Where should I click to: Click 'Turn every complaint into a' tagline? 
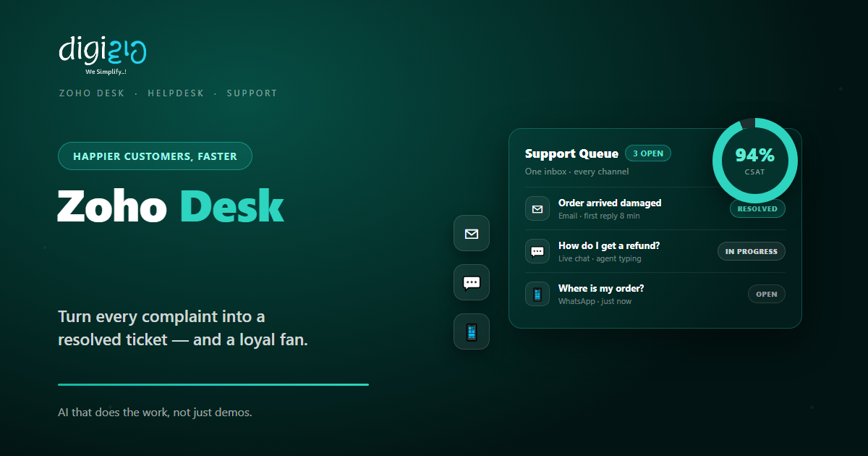tap(161, 316)
